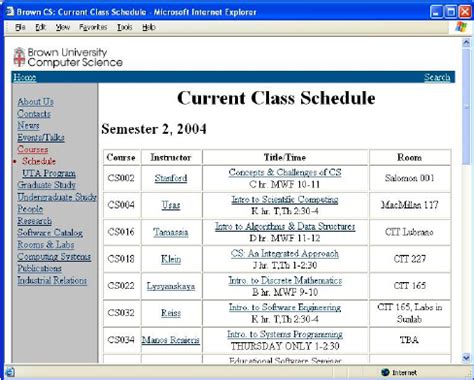Open the Tools menu
Screen dimensions: 474x380
[125, 27]
